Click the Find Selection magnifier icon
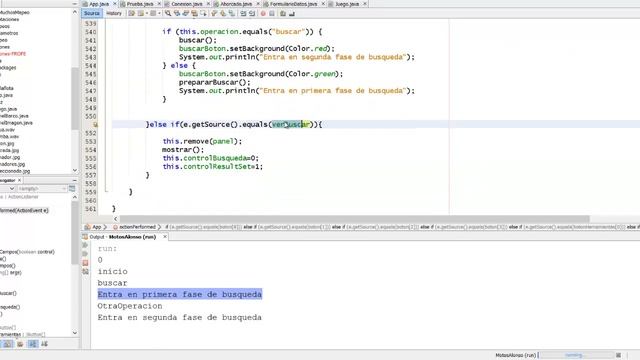Viewport: 640px width, 360px height. point(168,13)
